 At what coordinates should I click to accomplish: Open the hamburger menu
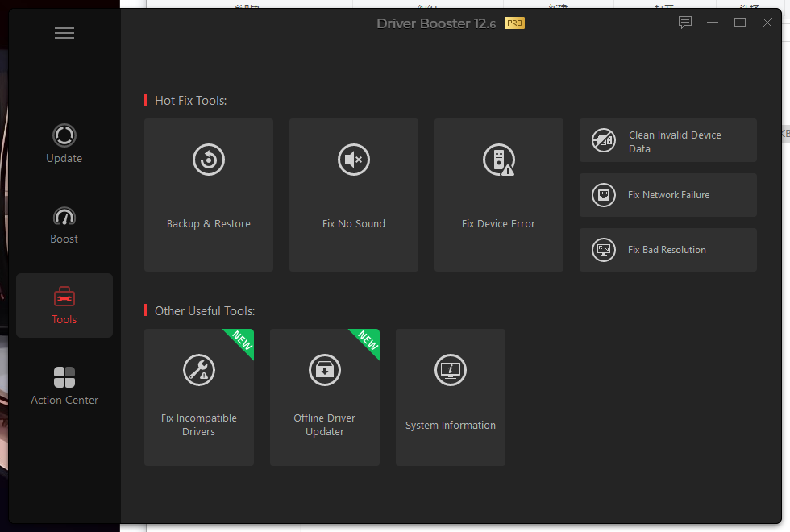coord(64,33)
